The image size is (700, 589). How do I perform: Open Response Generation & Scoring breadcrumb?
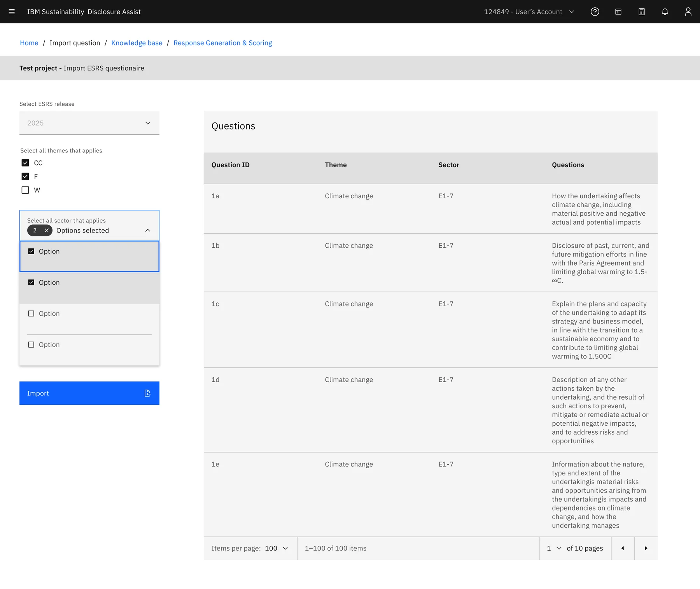(223, 43)
